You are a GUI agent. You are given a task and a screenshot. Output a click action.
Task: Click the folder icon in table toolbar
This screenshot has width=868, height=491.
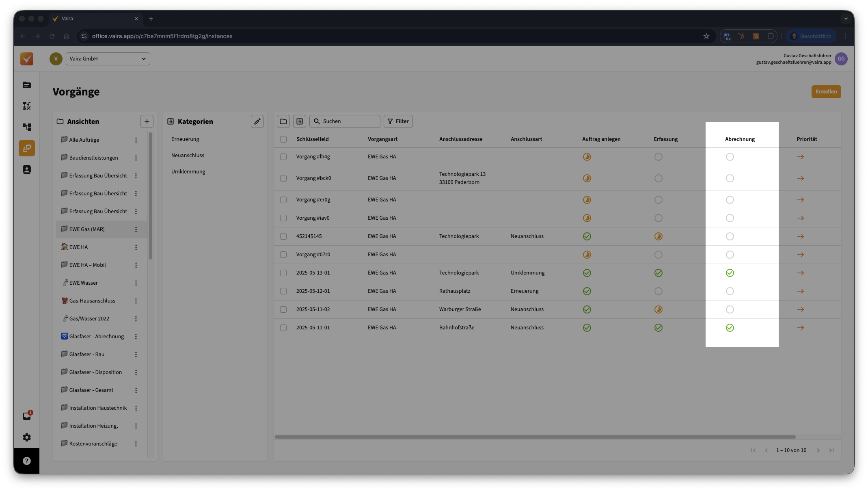[283, 121]
